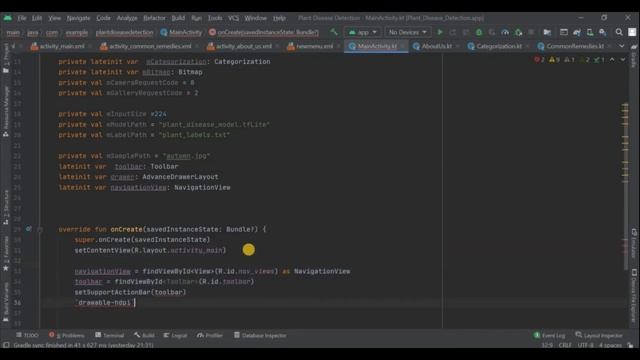Click the warnings count indicator in editor
640x360 pixels.
click(554, 60)
